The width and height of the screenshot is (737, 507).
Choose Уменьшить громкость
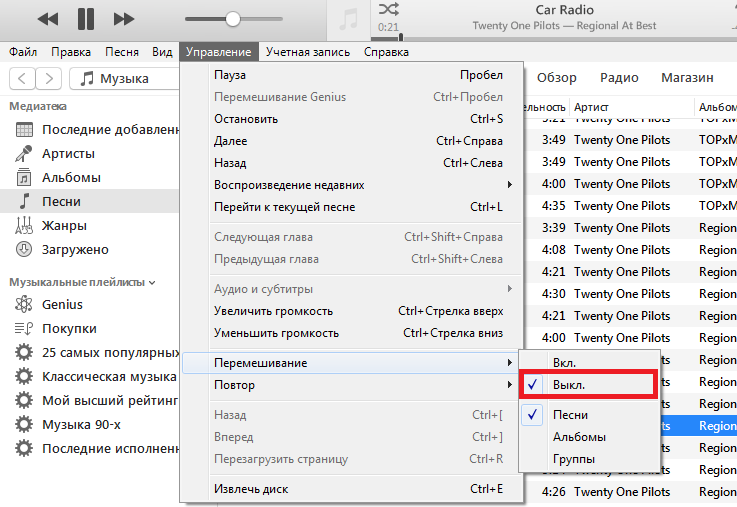coord(352,333)
